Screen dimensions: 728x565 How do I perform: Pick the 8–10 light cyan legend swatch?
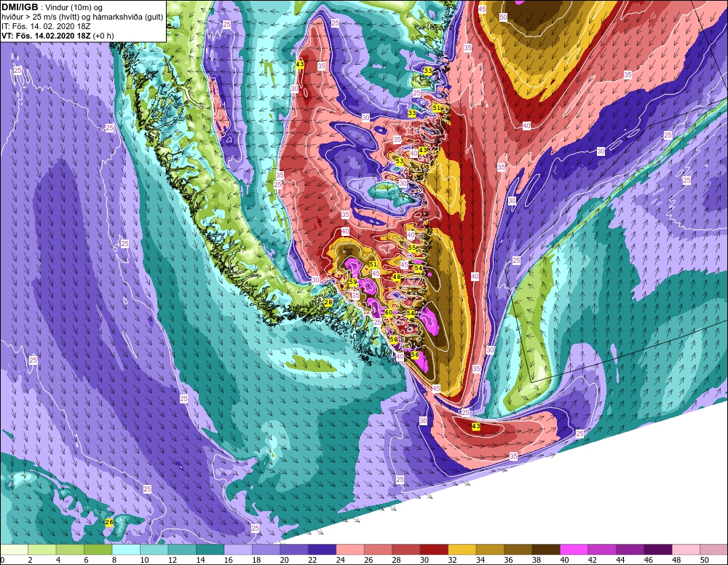pyautogui.click(x=126, y=550)
